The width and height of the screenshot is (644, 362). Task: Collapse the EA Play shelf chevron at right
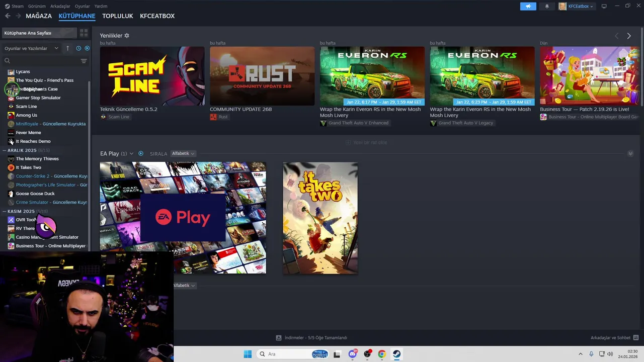click(630, 153)
